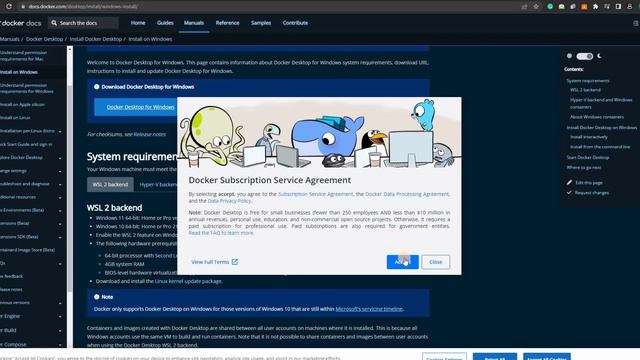Expand the Docker Build sidebar section

pos(60,331)
